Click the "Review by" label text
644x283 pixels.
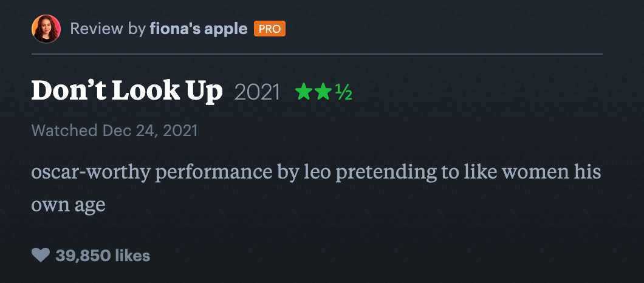(x=108, y=29)
